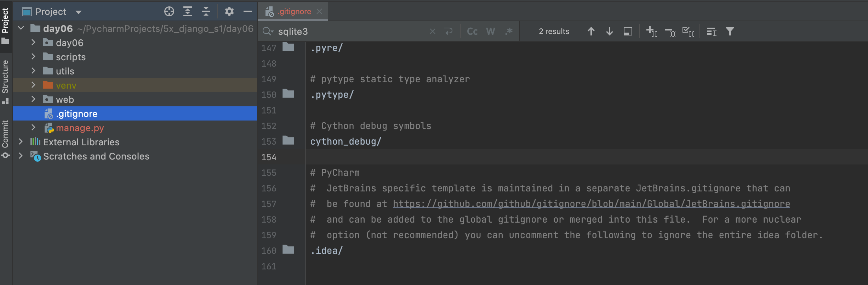Open Project panel settings gear
The image size is (868, 285).
point(229,12)
